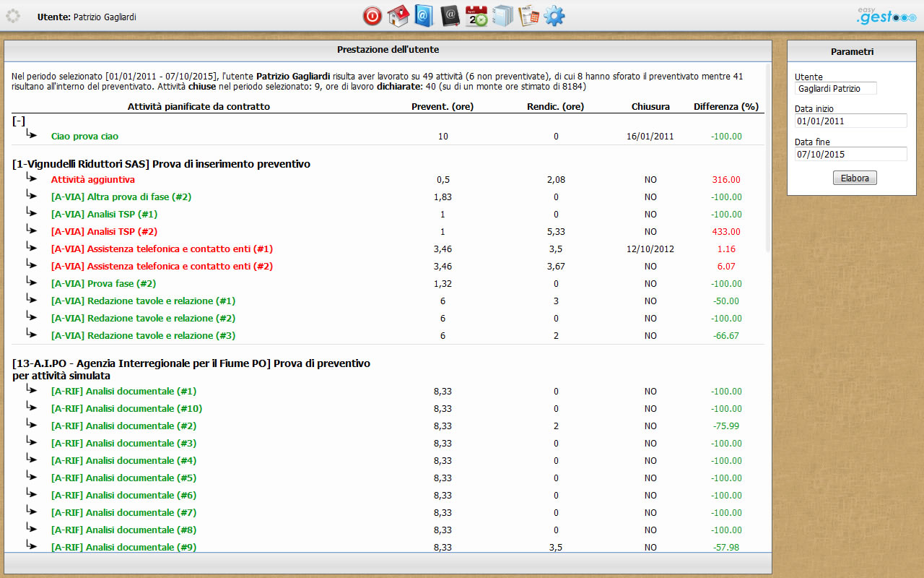Select [A-RIF] Analisi documentale (#2)
Screen dimensions: 924x578
123,426
